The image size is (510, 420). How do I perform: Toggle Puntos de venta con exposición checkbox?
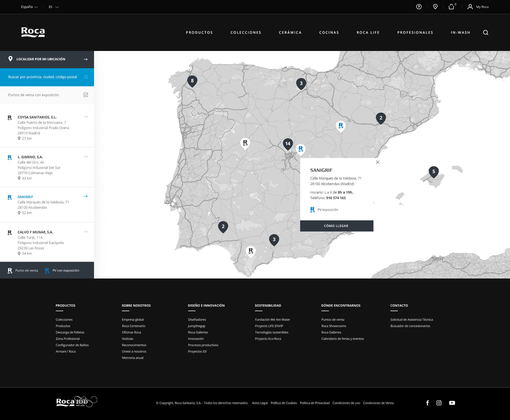point(86,95)
